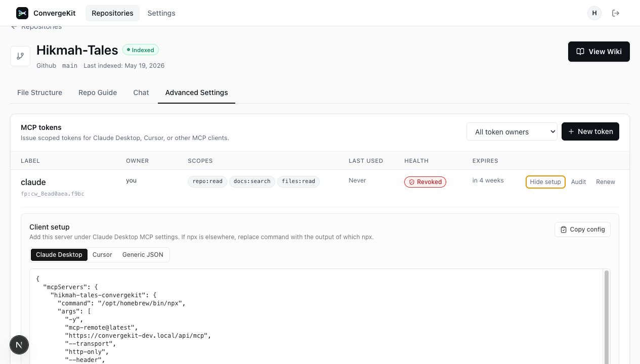Click the npx command path line

(x=122, y=303)
